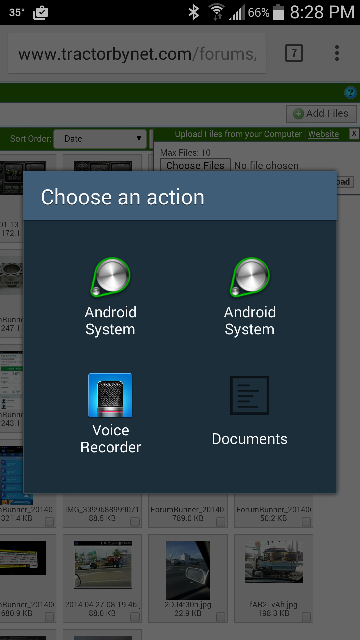This screenshot has height=640, width=360.
Task: Tap the battery icon in status bar
Action: 278,12
